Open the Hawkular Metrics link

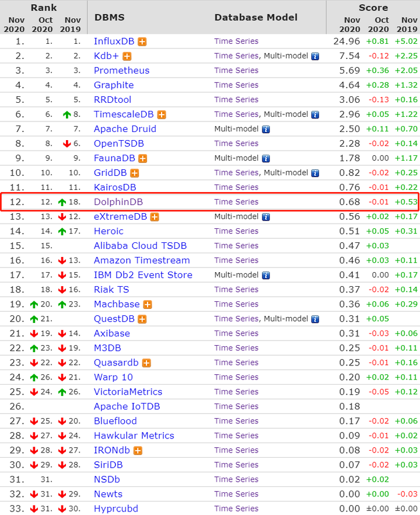134,436
